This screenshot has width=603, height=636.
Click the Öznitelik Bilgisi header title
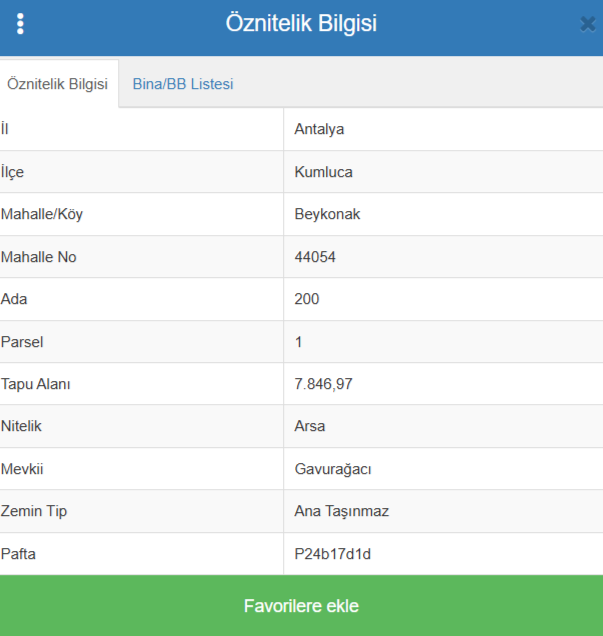301,24
